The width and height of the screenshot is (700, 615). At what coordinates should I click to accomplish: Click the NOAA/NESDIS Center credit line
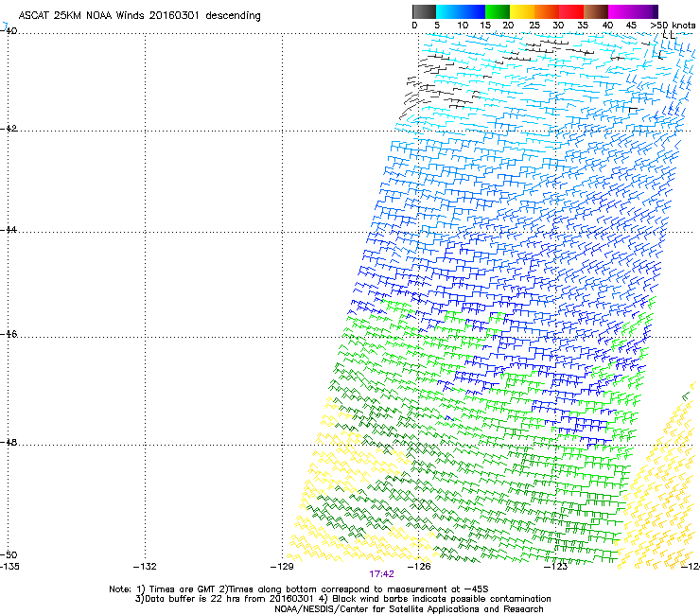click(x=409, y=609)
